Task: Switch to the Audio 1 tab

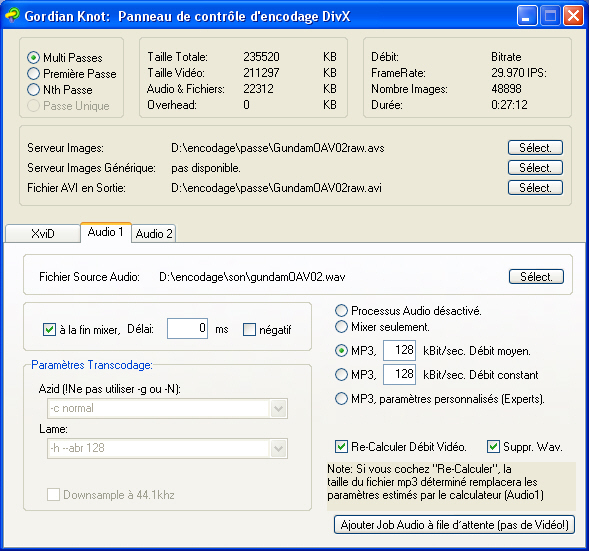Action: tap(106, 232)
